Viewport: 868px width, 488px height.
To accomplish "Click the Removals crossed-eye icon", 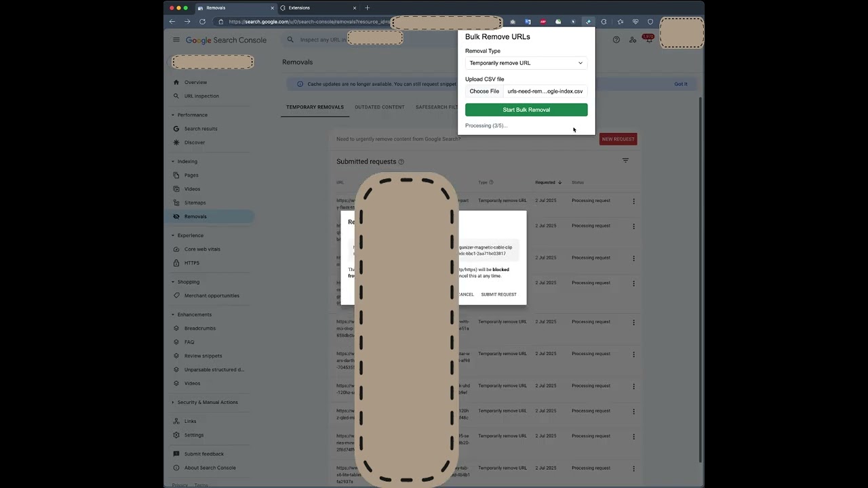I will [176, 216].
